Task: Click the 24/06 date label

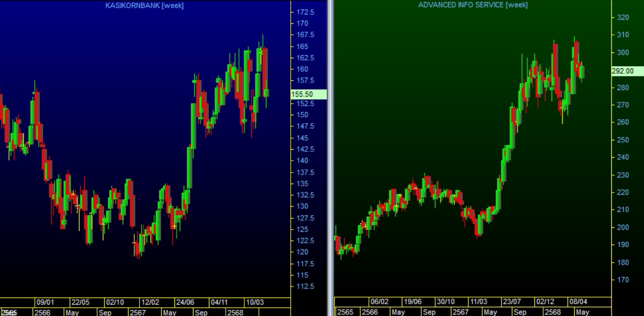Action: [185, 302]
